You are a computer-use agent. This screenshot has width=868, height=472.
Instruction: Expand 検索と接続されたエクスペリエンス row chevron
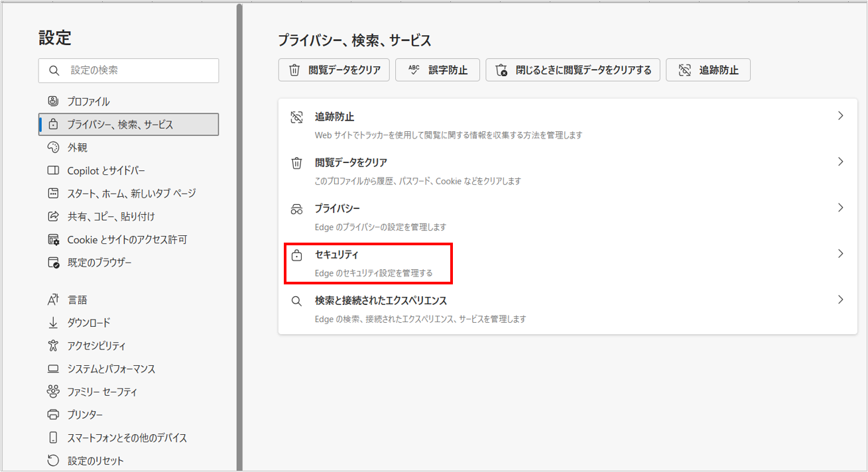[x=841, y=300]
